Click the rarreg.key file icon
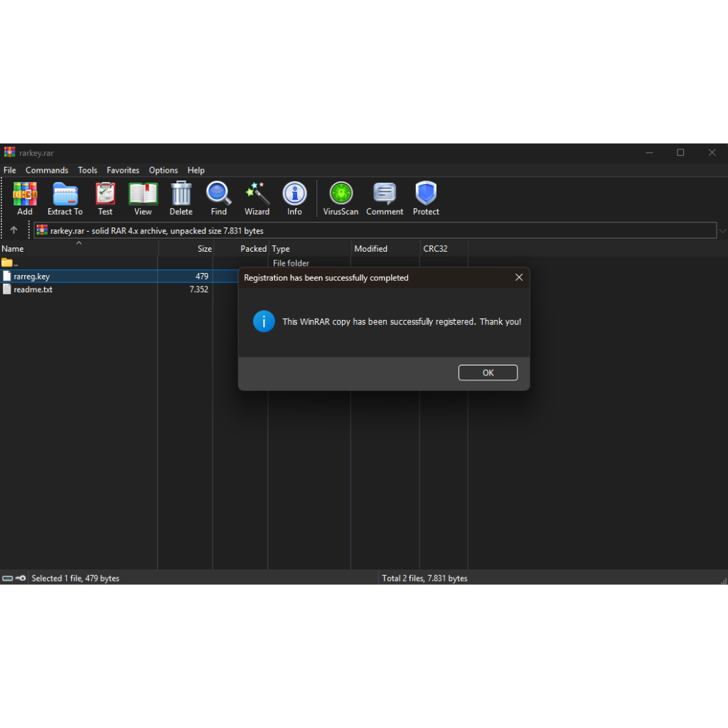The width and height of the screenshot is (728, 728). point(7,277)
